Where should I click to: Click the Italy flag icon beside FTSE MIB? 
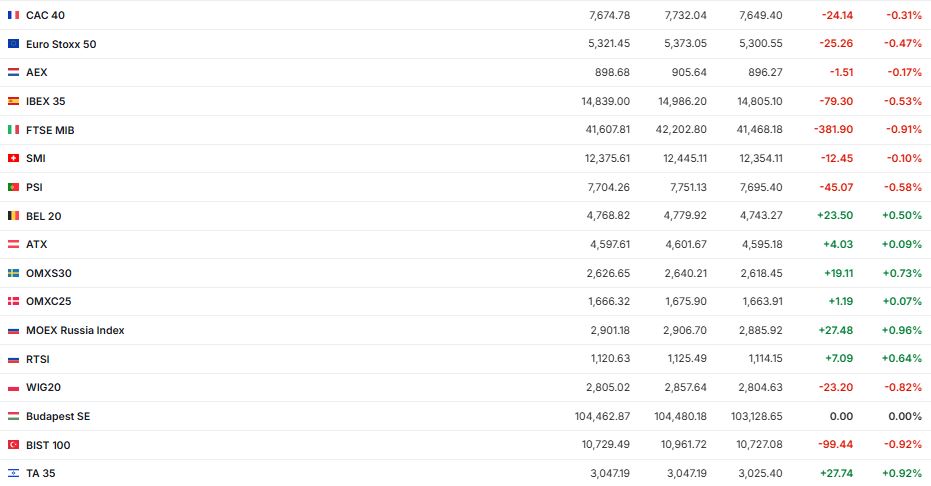click(x=13, y=130)
